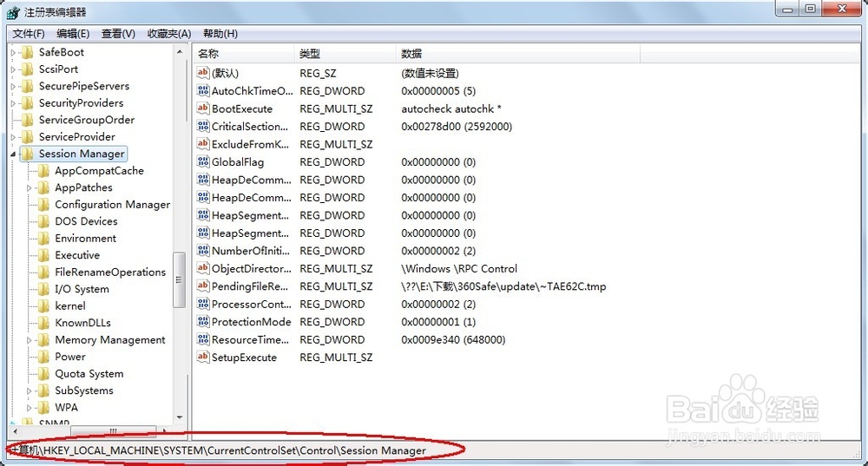Select SecurePipeServers key in tree
This screenshot has width=868, height=466.
click(x=84, y=86)
